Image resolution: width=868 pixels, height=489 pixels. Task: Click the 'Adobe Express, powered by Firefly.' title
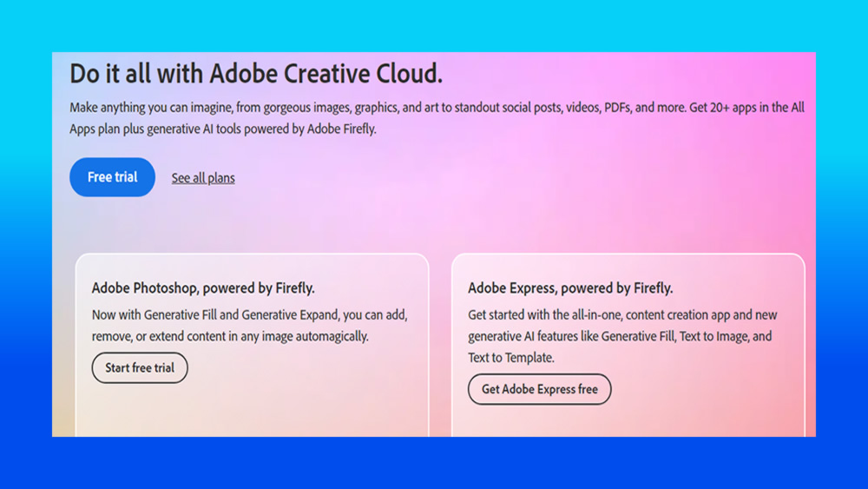click(570, 288)
